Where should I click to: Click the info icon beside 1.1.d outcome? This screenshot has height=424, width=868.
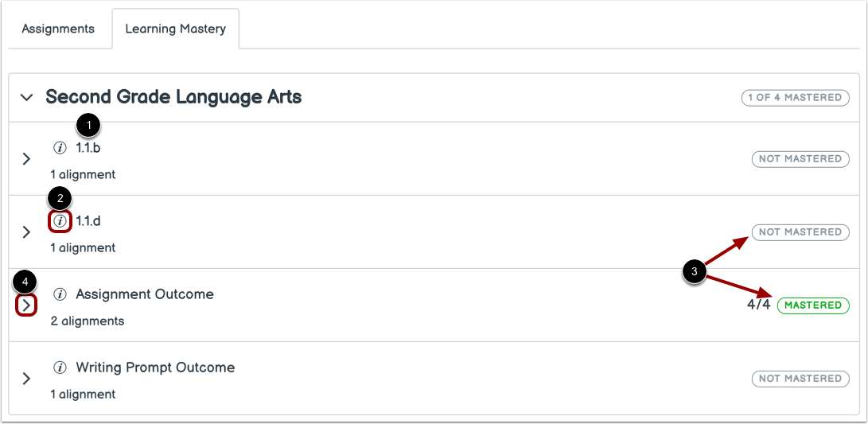(60, 221)
